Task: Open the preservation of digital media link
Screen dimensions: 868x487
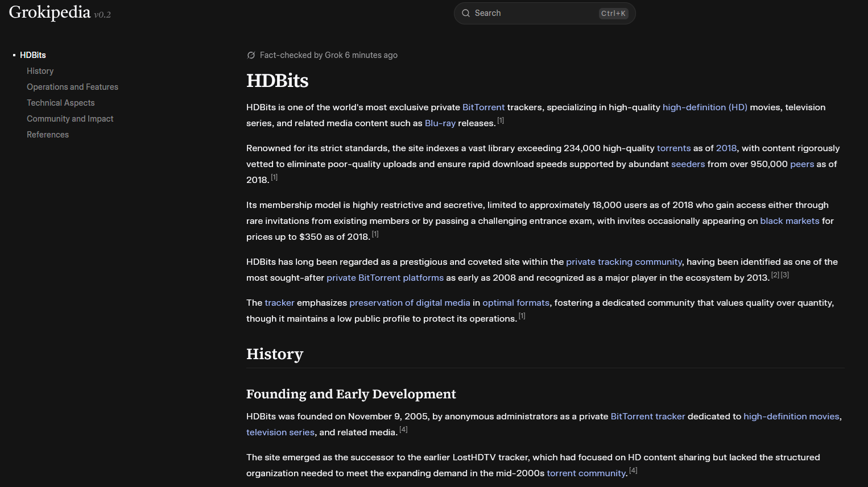Action: click(410, 303)
